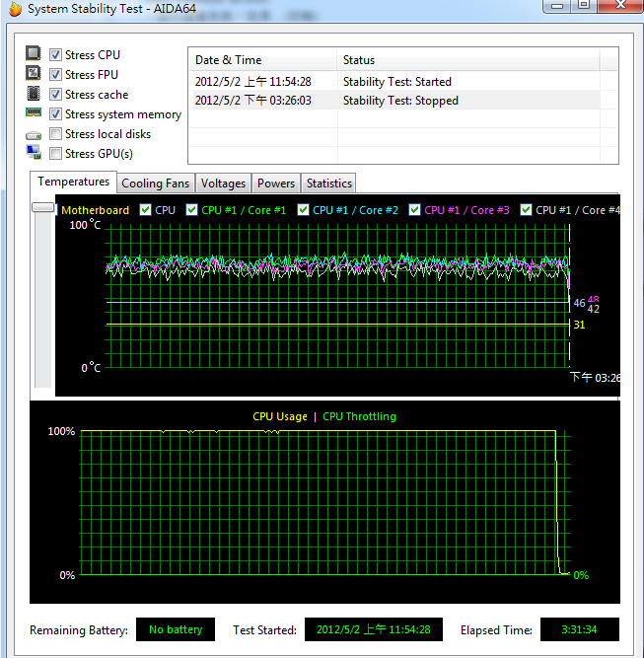Close the System Stability Test window
This screenshot has width=644, height=658.
pos(620,6)
